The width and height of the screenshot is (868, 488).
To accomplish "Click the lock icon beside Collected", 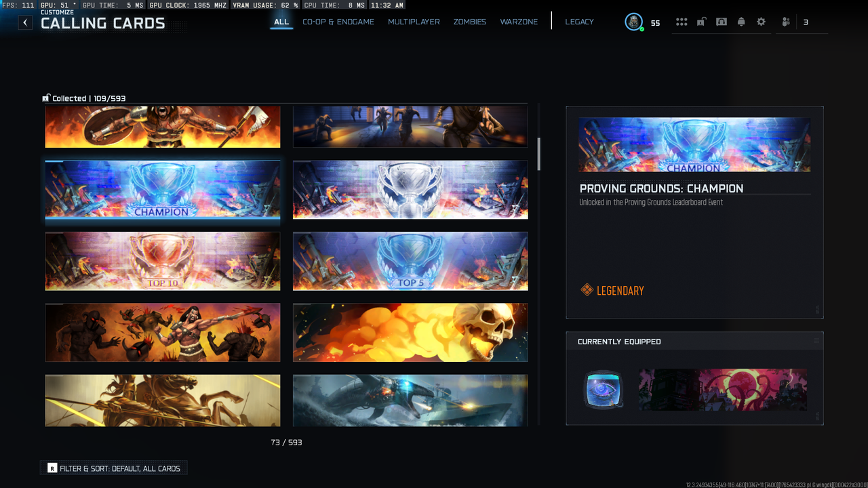I will coord(46,98).
